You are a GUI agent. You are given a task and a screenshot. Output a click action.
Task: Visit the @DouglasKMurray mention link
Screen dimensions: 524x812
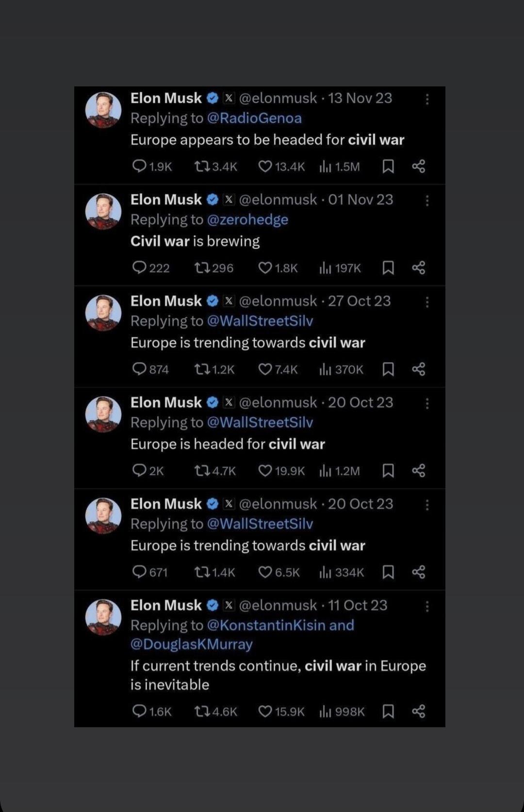(x=192, y=645)
